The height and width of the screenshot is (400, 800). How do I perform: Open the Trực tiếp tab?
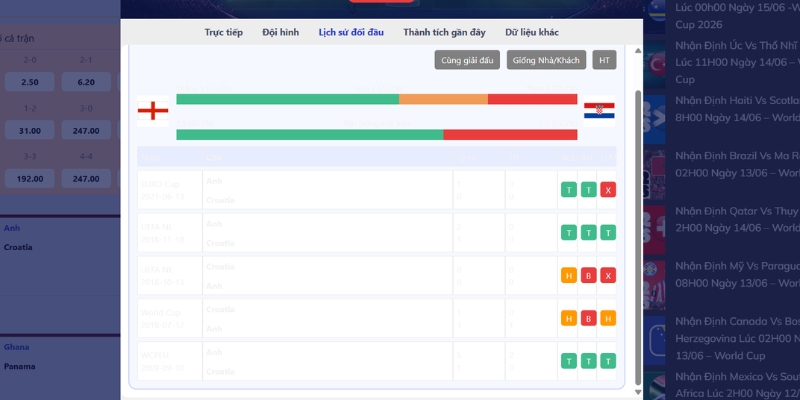coord(223,32)
